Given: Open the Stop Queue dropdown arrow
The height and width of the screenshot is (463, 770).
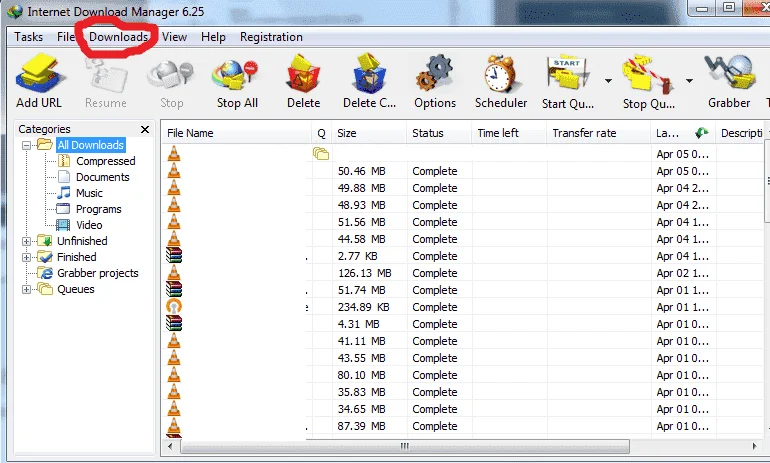Looking at the screenshot, I should 689,81.
